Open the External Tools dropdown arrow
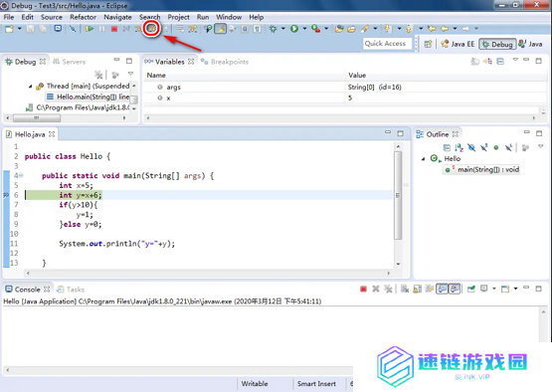Image resolution: width=552 pixels, height=392 pixels. tap(326, 29)
